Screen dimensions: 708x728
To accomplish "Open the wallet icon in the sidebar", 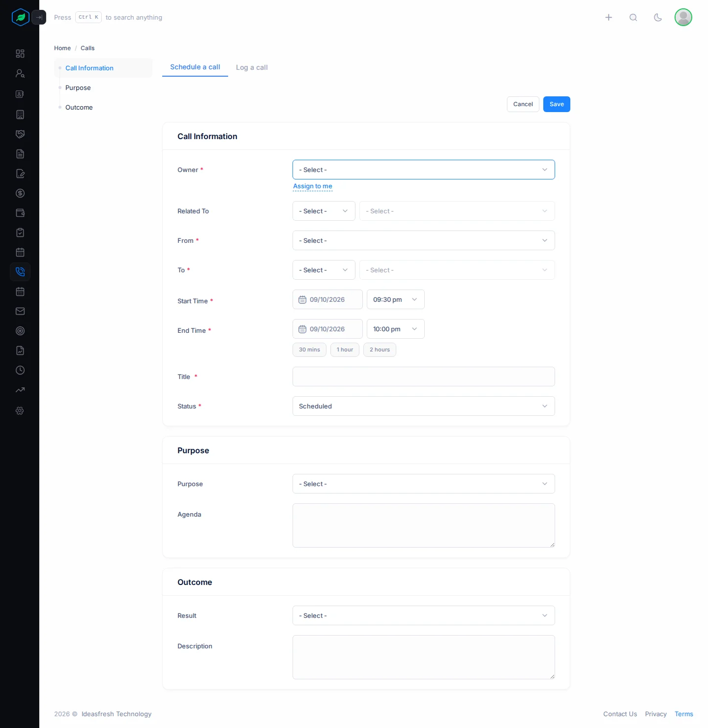I will (x=20, y=213).
